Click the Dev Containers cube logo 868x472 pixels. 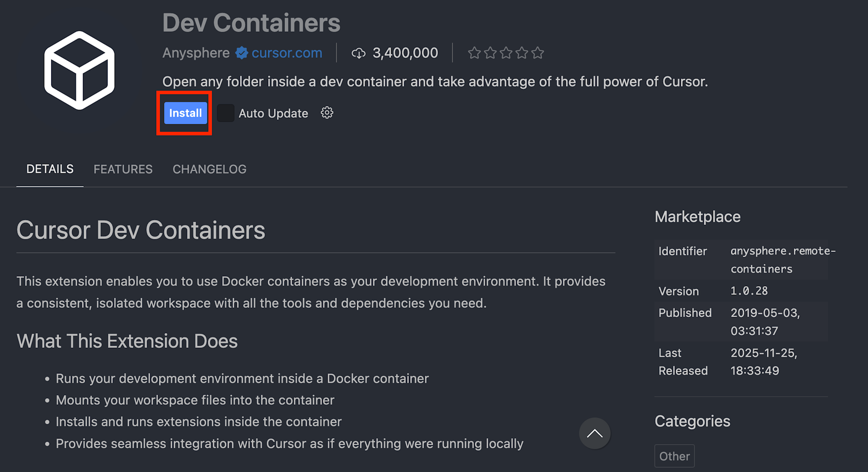tap(79, 70)
